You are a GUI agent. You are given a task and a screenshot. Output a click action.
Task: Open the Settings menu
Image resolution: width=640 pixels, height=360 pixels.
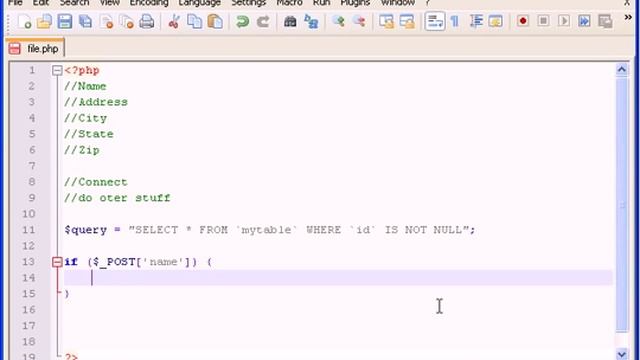pos(249,3)
